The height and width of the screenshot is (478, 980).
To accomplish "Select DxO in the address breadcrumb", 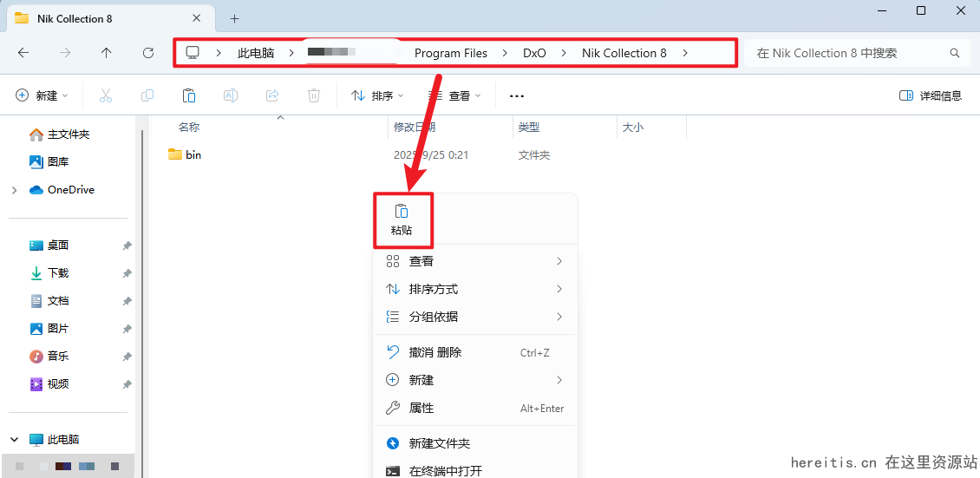I will pyautogui.click(x=534, y=53).
